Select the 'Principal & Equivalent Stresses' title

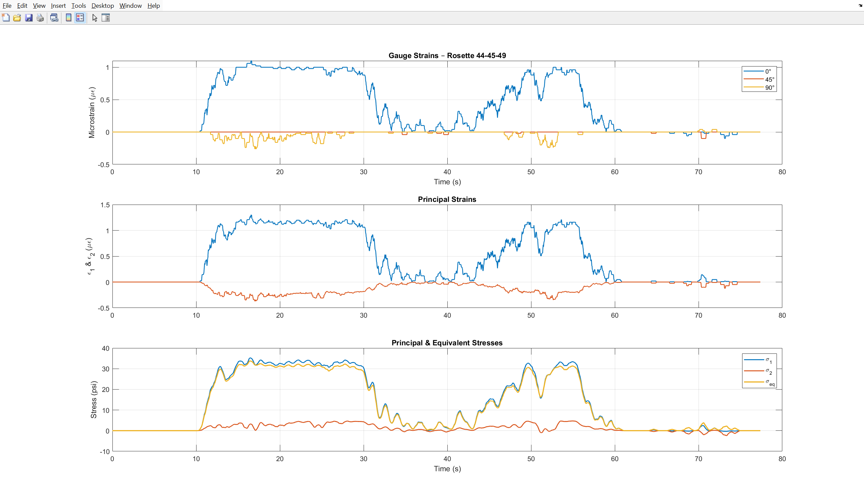tap(447, 343)
